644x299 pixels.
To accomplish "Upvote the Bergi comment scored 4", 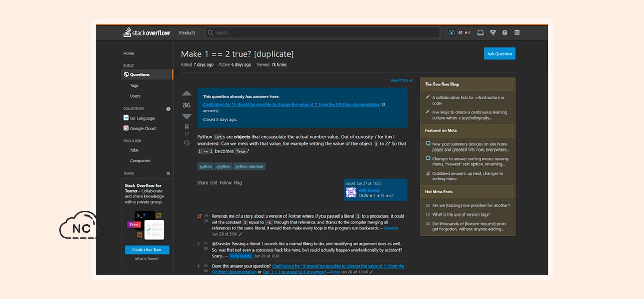I will click(x=207, y=266).
